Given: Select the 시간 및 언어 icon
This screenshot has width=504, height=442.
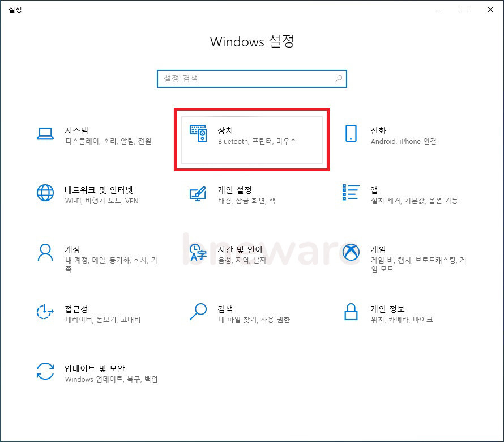Looking at the screenshot, I should [x=198, y=253].
